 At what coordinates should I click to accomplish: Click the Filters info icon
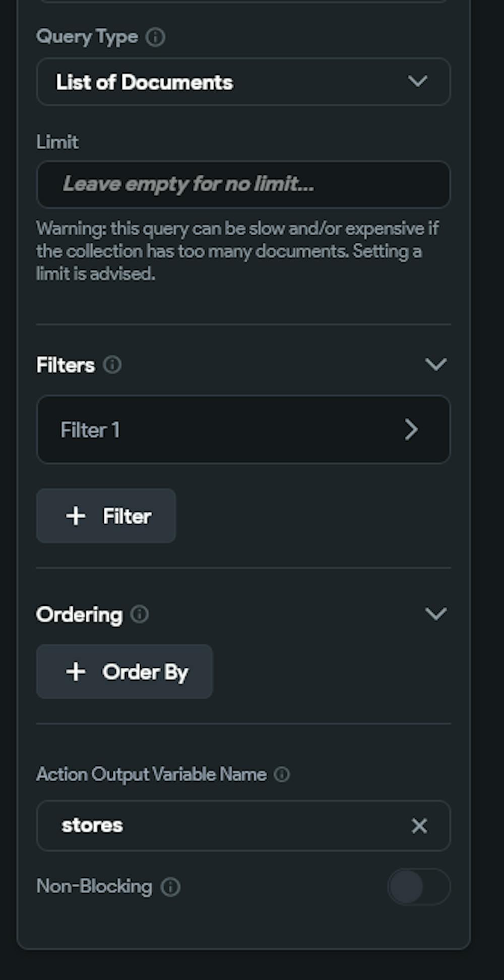(x=112, y=365)
